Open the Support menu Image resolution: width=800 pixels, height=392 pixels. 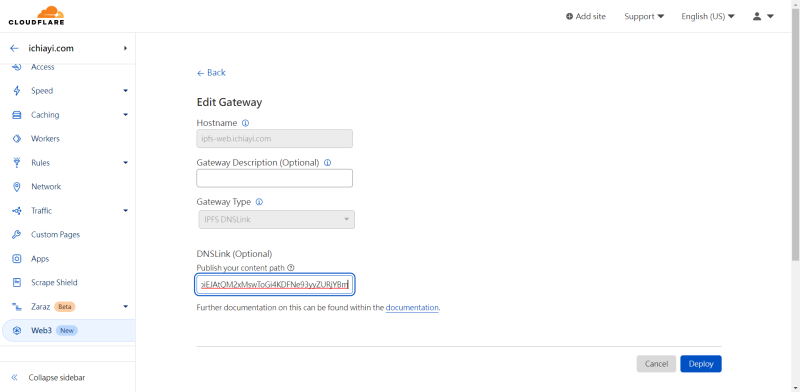coord(644,16)
